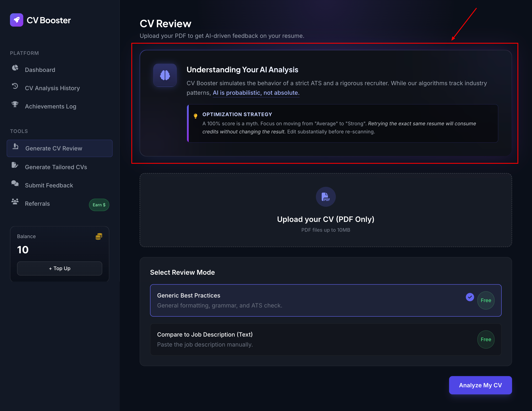
Task: Click the CV Booster rocket logo icon
Action: [x=17, y=20]
